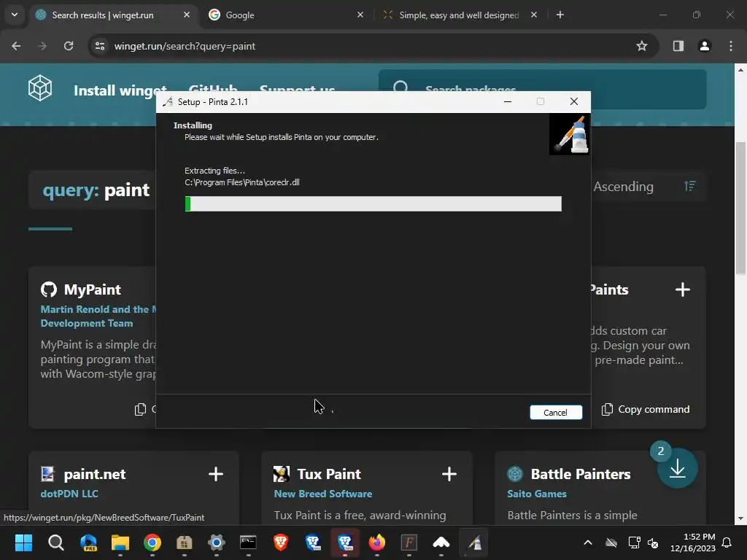
Task: Open the paint.net package page
Action: coord(95,474)
